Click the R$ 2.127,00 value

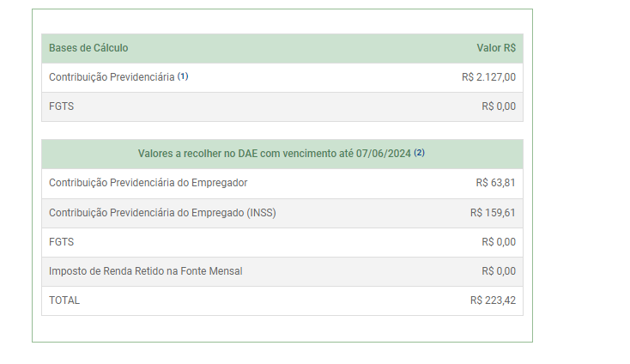(488, 77)
